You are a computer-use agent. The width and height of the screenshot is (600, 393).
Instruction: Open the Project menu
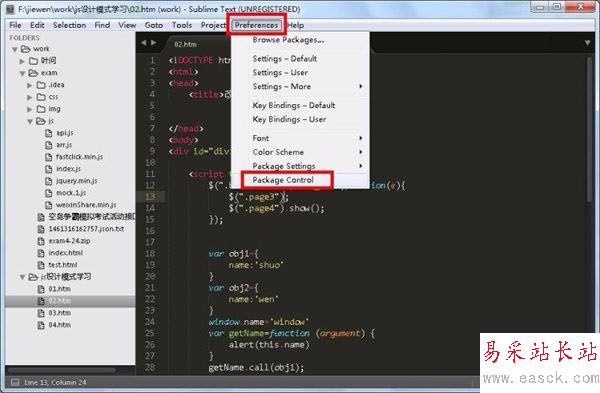pyautogui.click(x=213, y=25)
